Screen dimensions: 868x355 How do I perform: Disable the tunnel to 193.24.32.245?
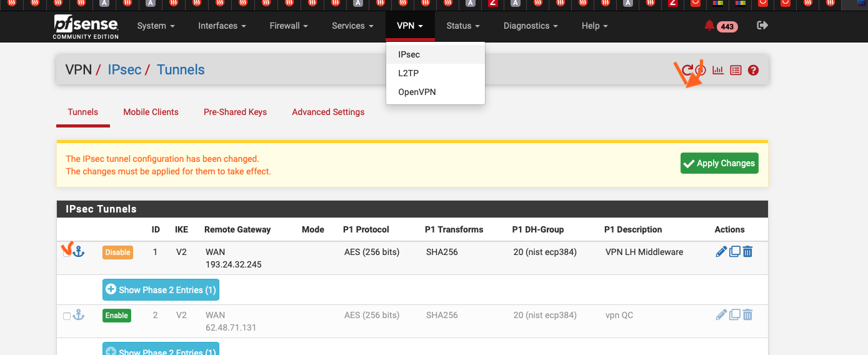tap(117, 252)
